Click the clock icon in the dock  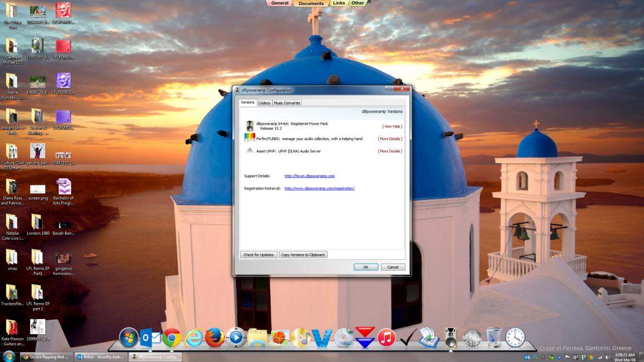click(515, 338)
